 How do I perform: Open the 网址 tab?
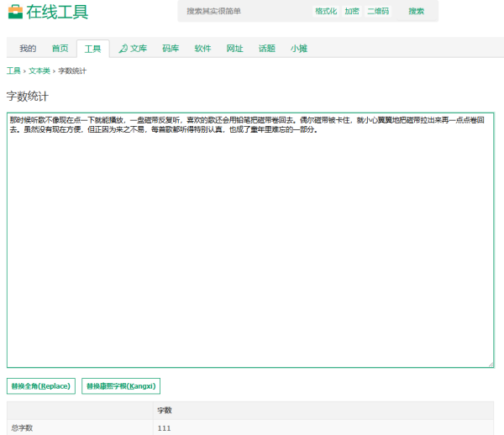pyautogui.click(x=234, y=49)
